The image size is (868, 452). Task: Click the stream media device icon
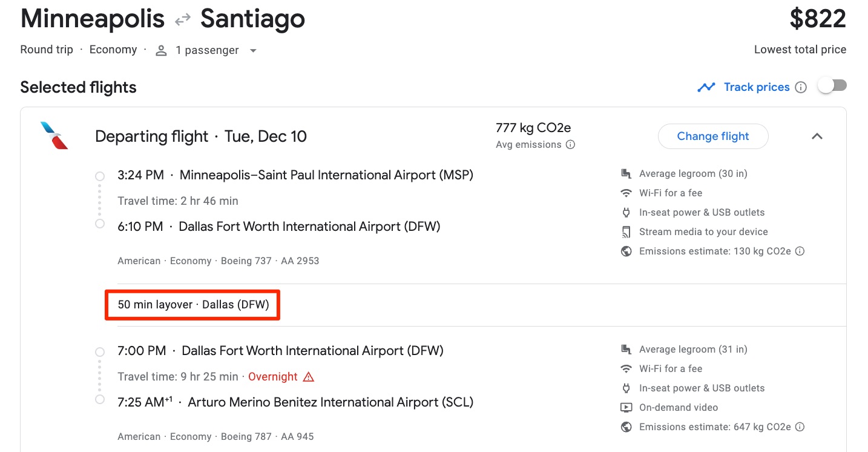coord(626,231)
